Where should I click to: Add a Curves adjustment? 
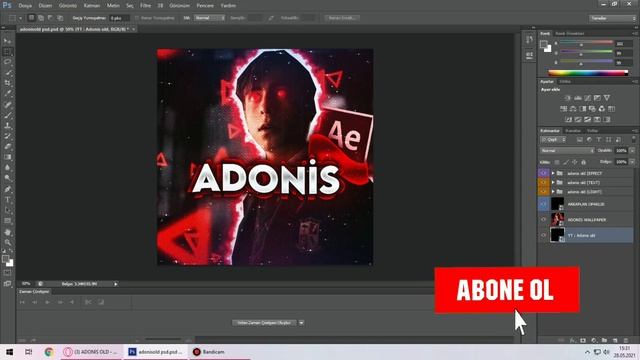pyautogui.click(x=587, y=98)
